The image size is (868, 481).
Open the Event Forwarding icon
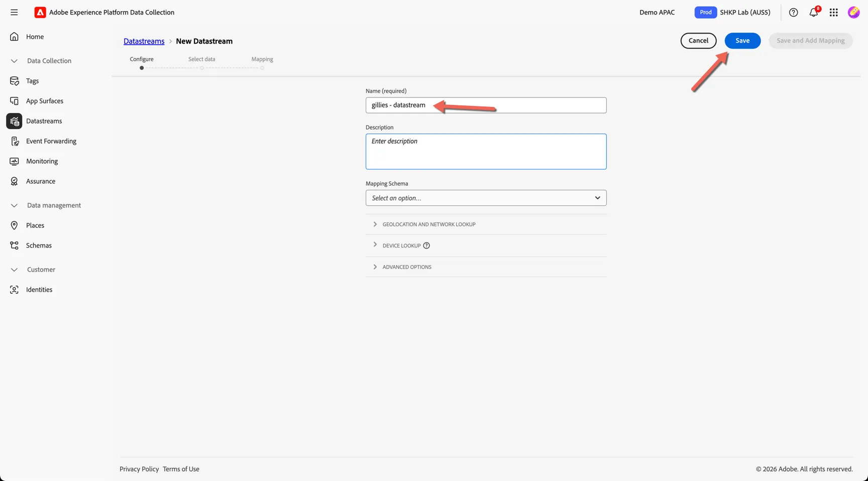(14, 141)
